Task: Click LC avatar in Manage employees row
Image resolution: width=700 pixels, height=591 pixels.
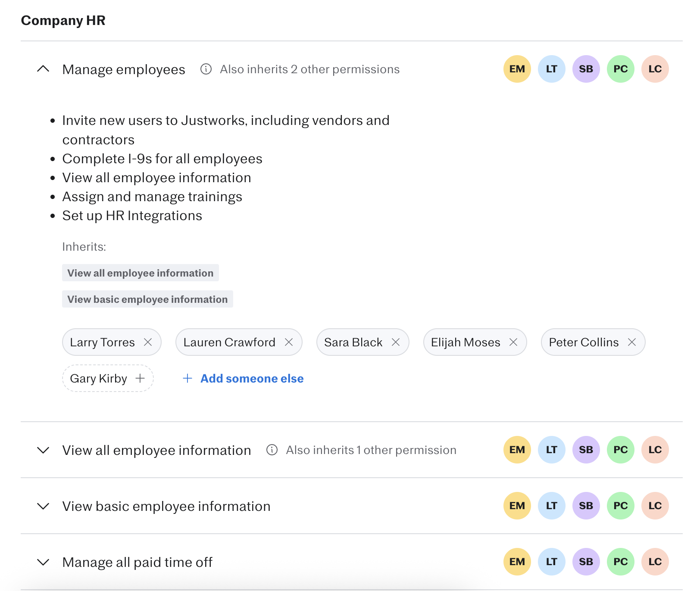Action: tap(655, 69)
